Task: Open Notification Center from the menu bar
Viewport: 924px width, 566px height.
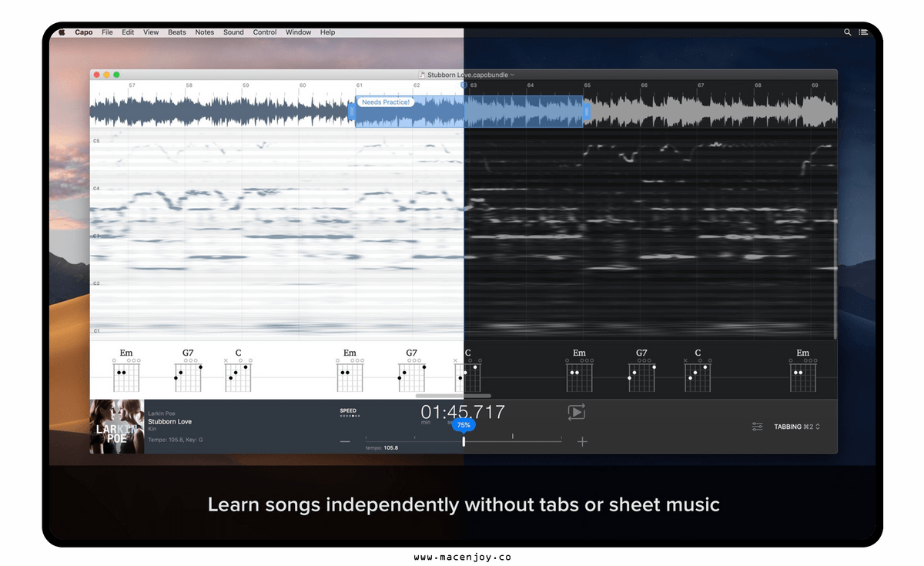Action: (863, 32)
